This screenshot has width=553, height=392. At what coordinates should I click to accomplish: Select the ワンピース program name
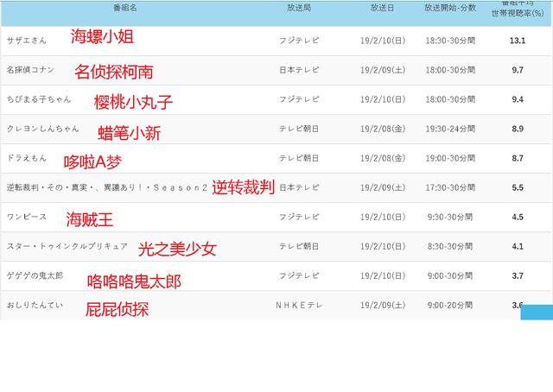(x=27, y=217)
